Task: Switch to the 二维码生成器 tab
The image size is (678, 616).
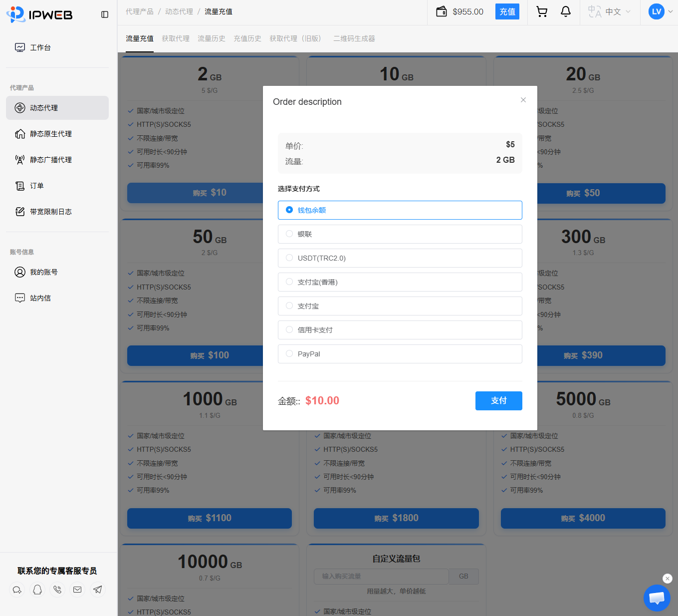Action: tap(354, 38)
